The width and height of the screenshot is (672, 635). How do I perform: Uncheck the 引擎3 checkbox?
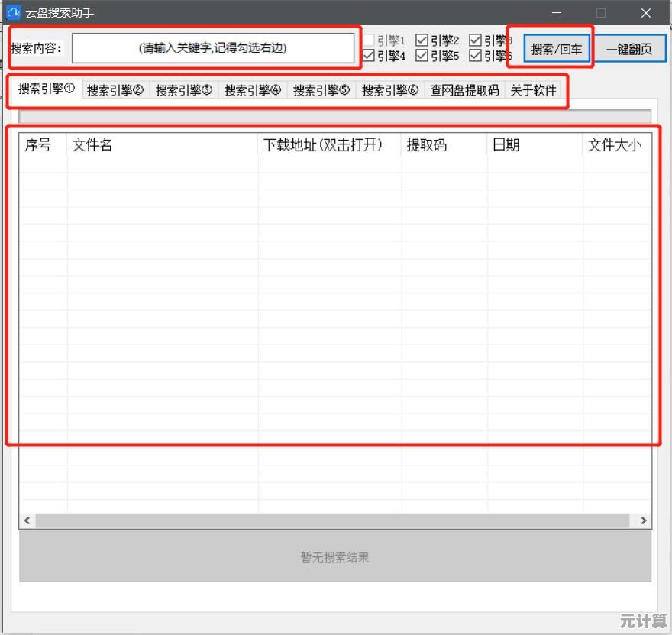(475, 39)
